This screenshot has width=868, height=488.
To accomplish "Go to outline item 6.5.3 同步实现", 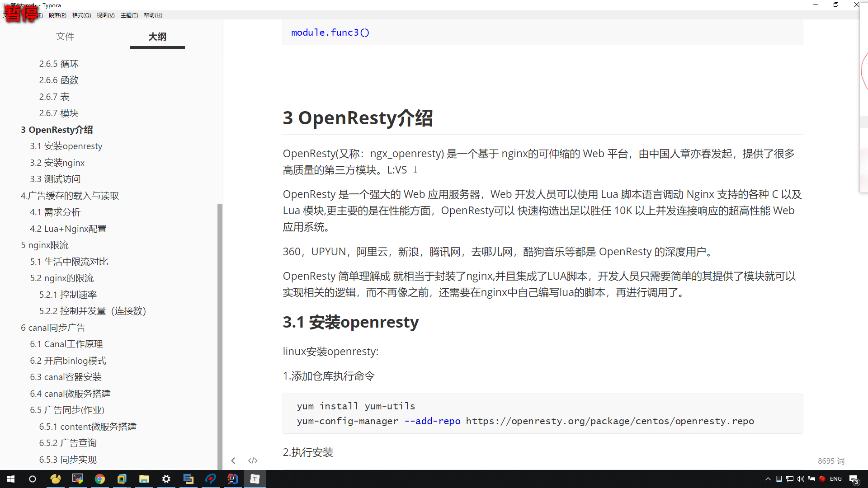I will [68, 460].
